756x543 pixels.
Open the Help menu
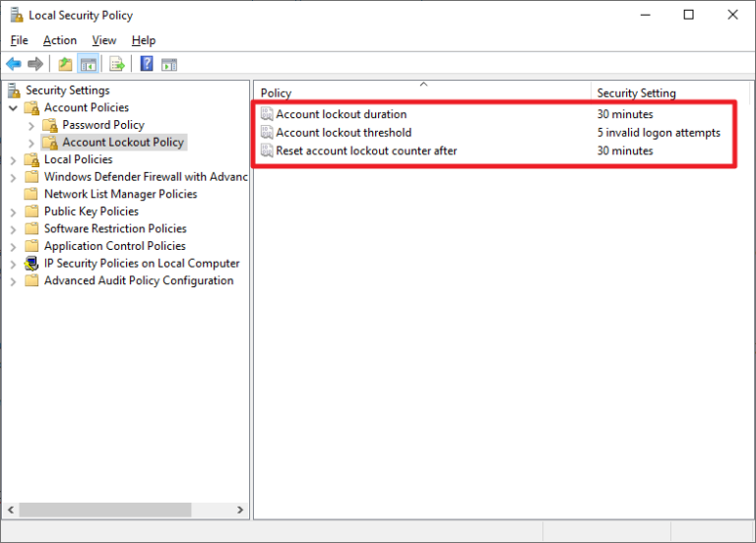tap(144, 40)
